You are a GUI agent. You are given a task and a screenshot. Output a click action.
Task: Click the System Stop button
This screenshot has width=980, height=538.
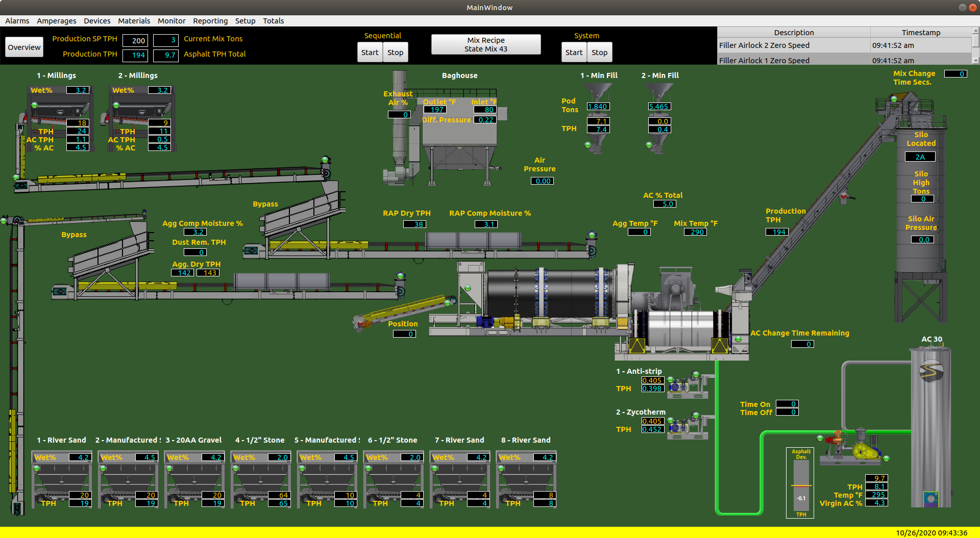[x=599, y=53]
